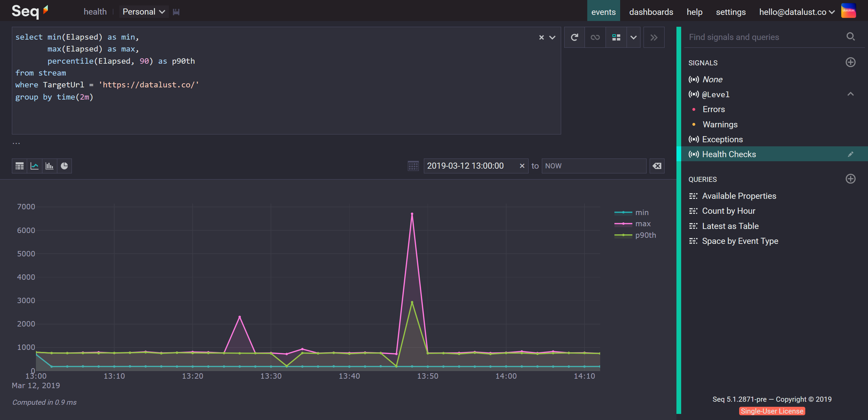The height and width of the screenshot is (420, 868).
Task: Click the ellipsis below query editor
Action: tap(16, 143)
